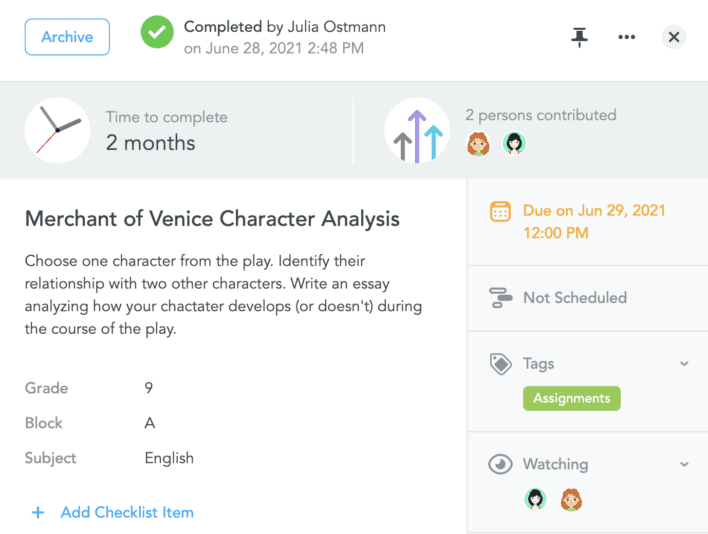Expand the Tags section chevron

pos(684,364)
